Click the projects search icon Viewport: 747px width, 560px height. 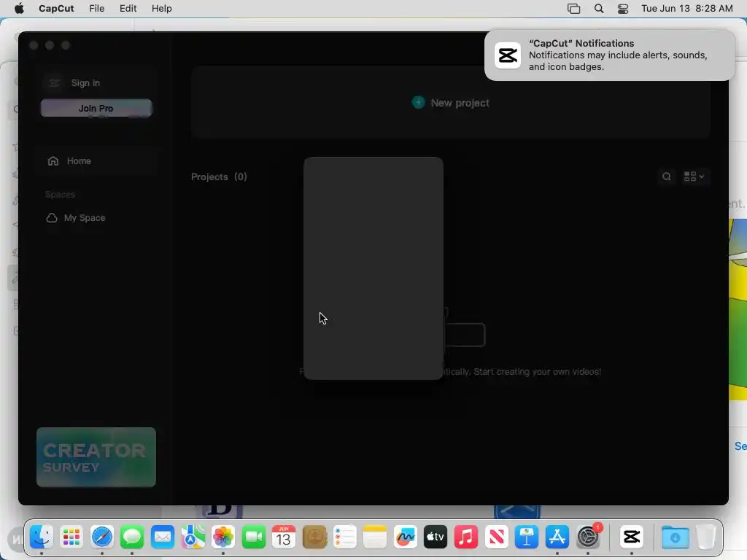pos(667,176)
